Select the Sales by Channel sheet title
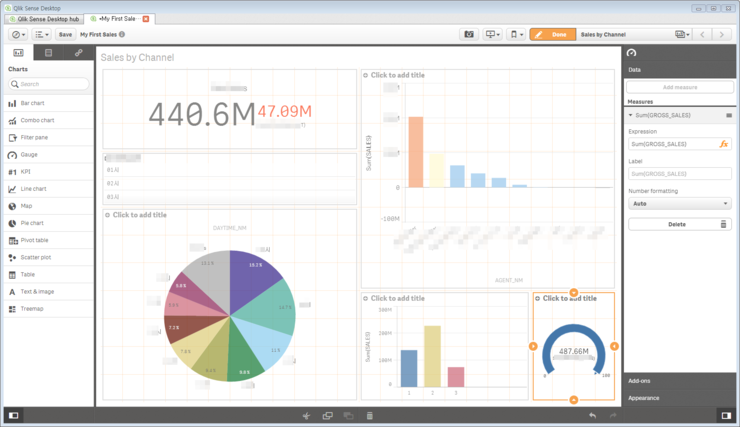The image size is (740, 427). point(137,58)
